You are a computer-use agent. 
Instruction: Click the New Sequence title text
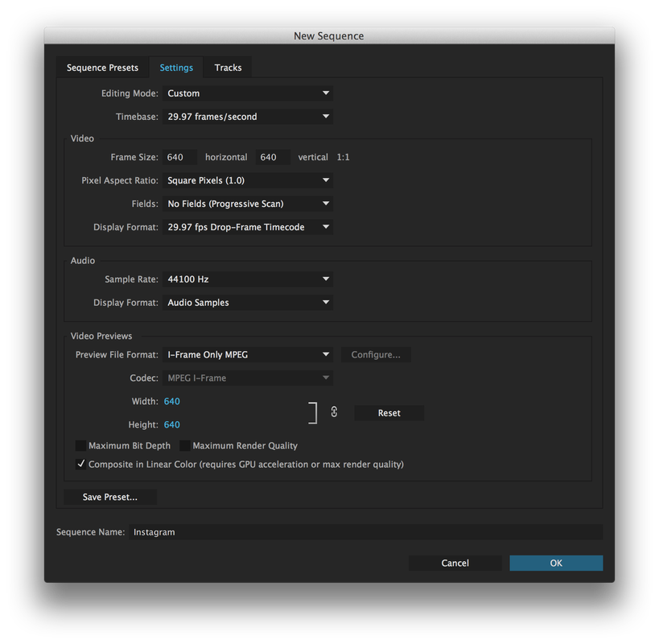point(328,36)
